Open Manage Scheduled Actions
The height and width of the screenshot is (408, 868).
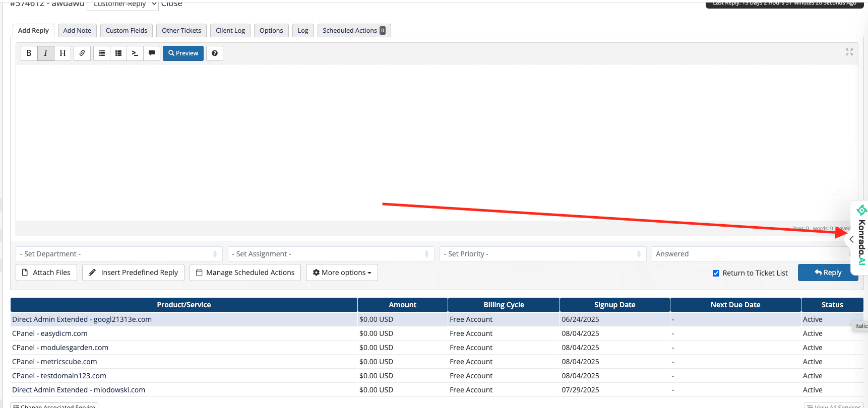[x=245, y=273]
